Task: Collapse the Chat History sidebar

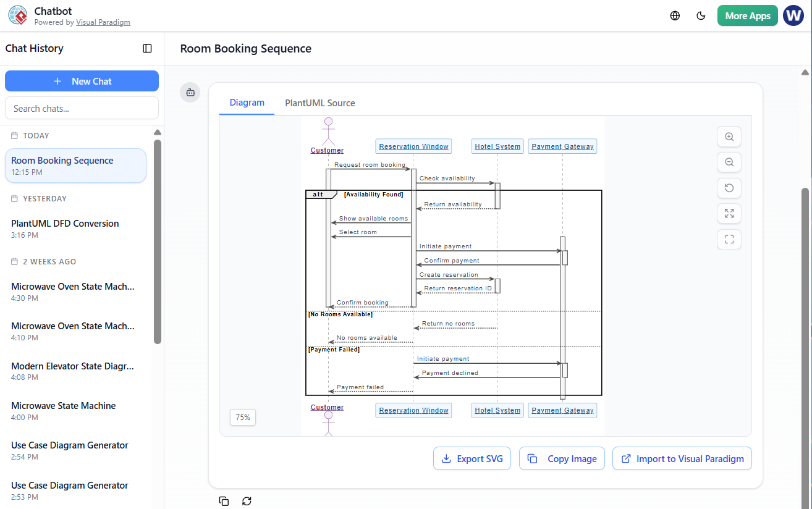Action: point(147,48)
